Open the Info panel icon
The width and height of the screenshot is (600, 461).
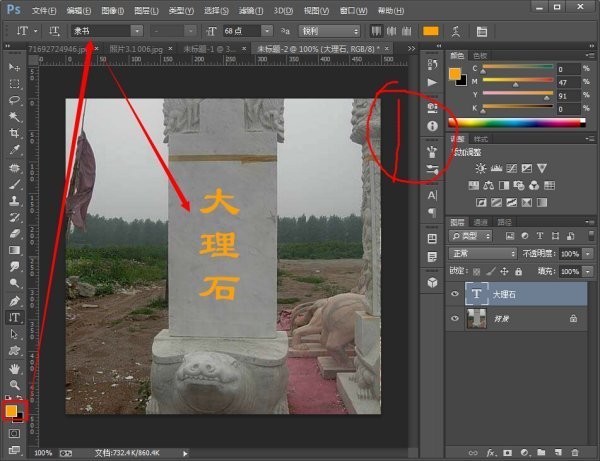[x=432, y=127]
